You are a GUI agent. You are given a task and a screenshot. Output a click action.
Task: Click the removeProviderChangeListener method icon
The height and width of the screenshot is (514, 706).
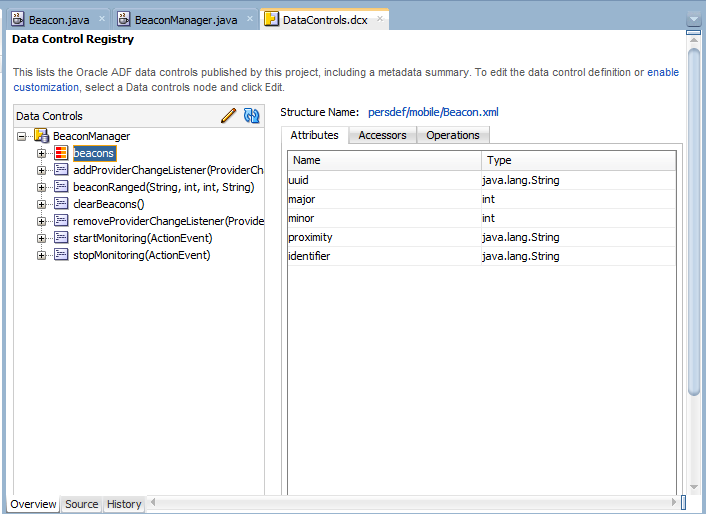(x=61, y=221)
